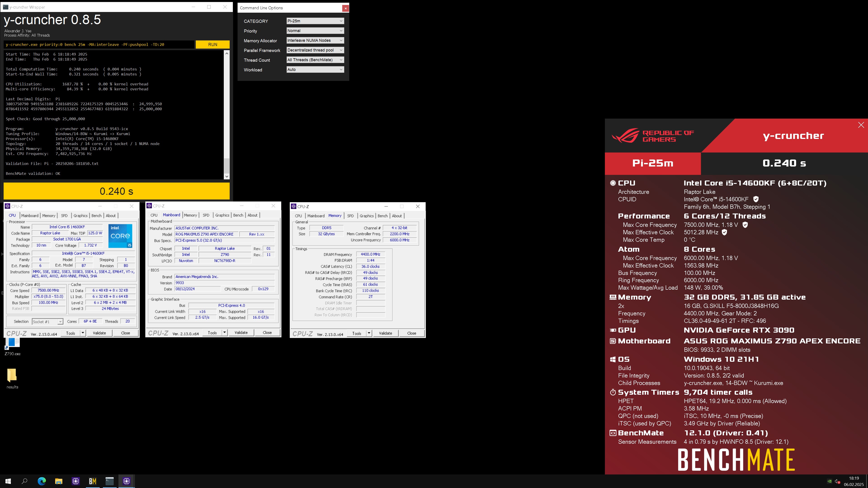Open taskbar Search

pos(25,481)
